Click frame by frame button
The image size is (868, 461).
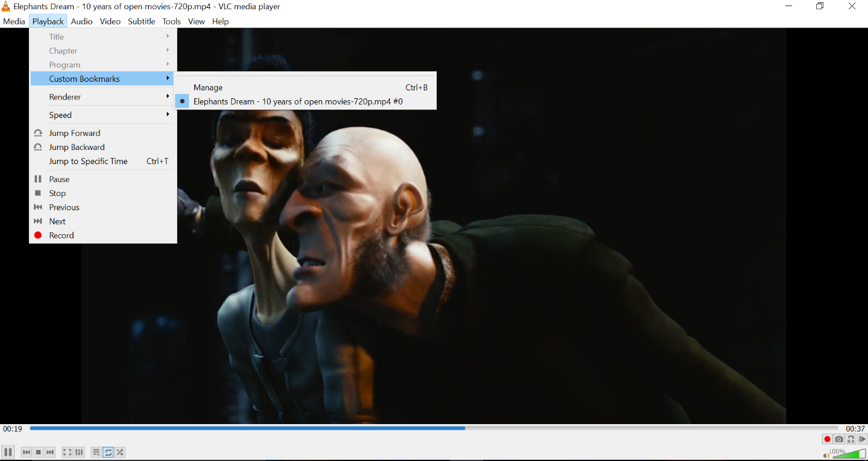[862, 439]
